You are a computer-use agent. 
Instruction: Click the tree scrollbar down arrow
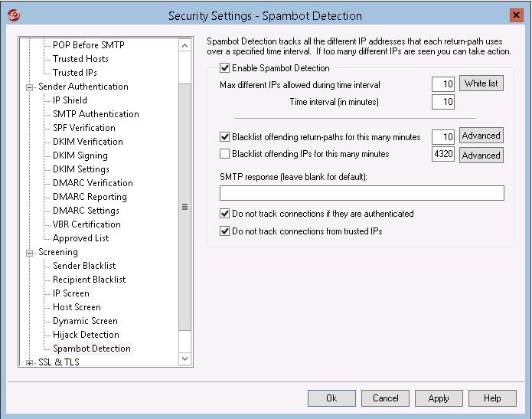[x=185, y=358]
